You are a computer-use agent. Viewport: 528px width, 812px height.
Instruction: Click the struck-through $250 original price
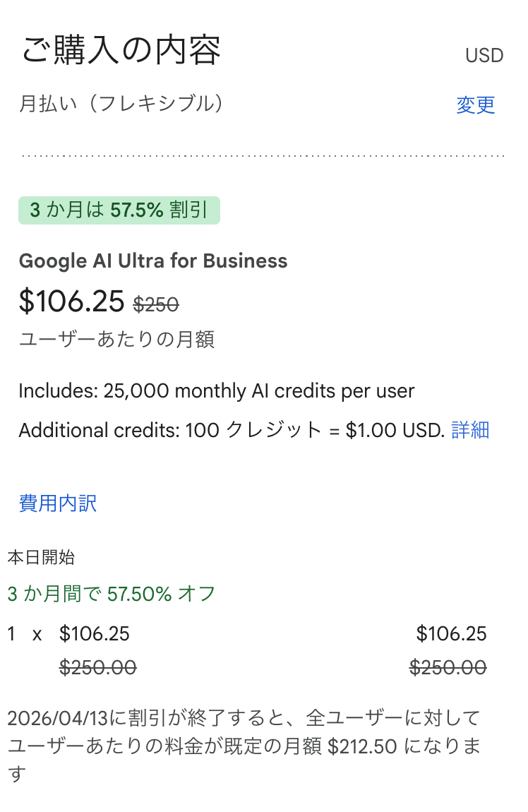point(156,304)
